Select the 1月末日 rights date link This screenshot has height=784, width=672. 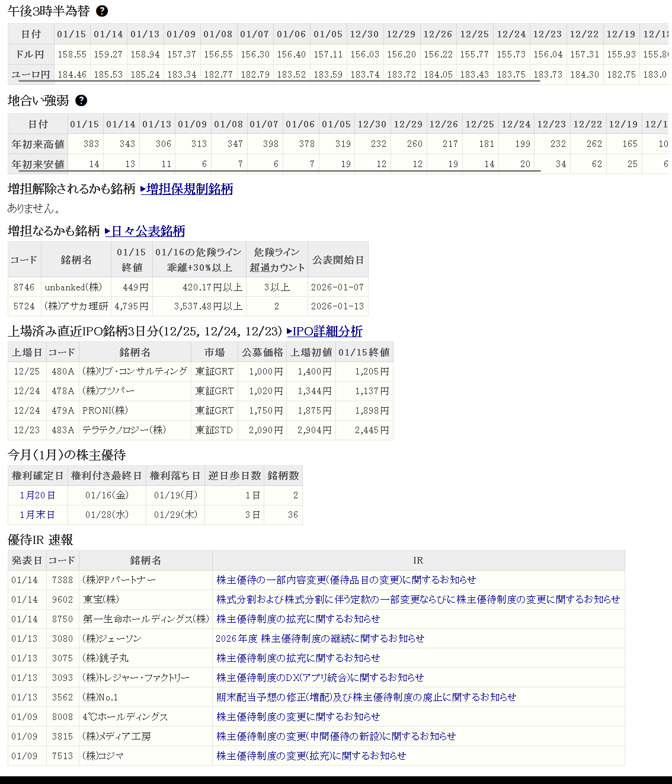point(37,515)
